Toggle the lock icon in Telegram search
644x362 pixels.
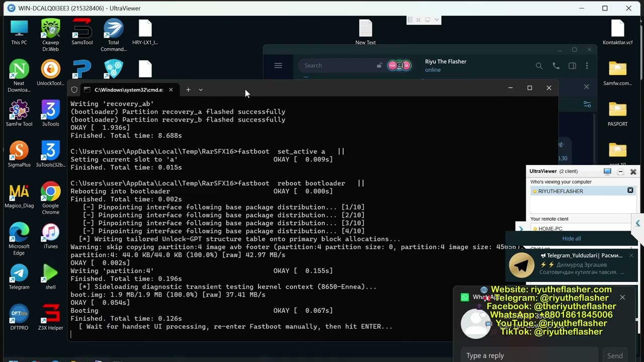pos(379,65)
